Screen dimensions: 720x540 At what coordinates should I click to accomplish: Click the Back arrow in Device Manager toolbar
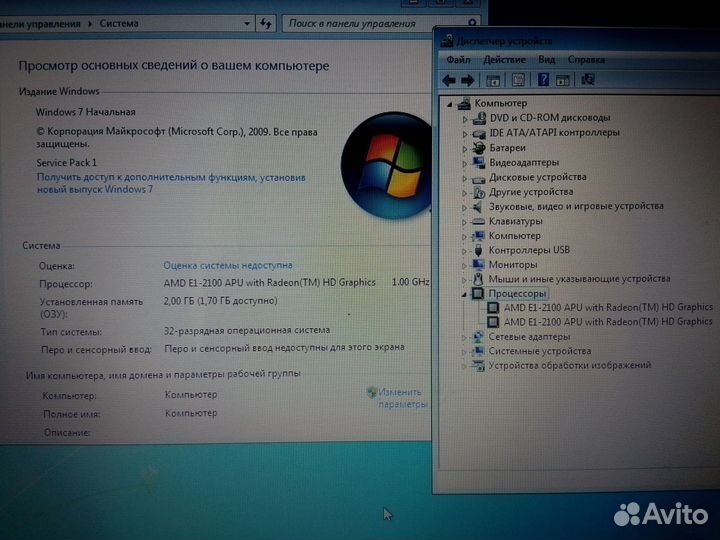point(449,80)
